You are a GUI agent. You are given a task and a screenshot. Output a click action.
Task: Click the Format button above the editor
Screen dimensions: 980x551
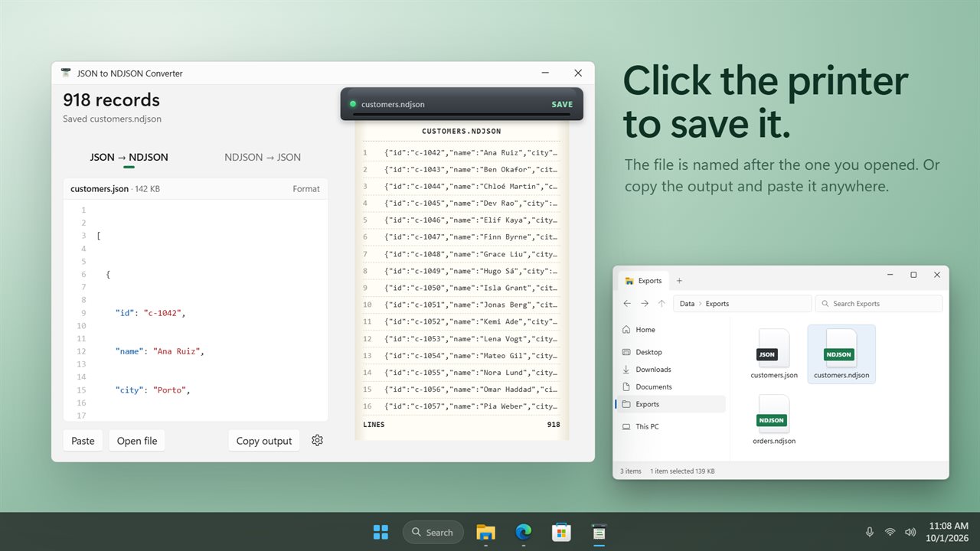(x=306, y=189)
